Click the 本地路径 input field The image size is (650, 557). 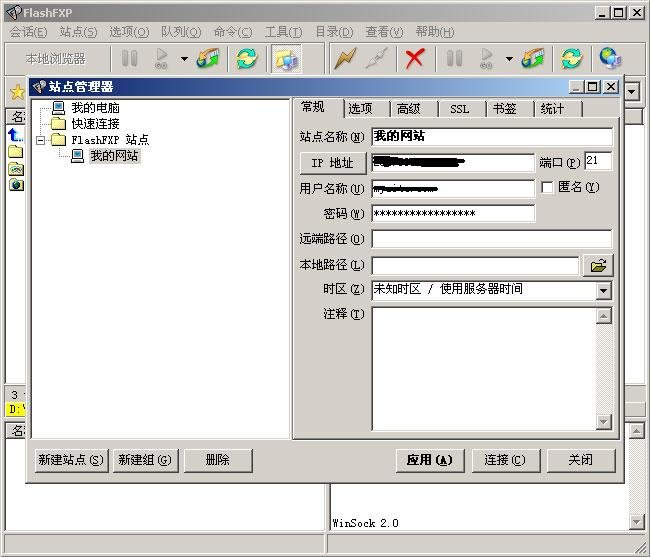(475, 266)
